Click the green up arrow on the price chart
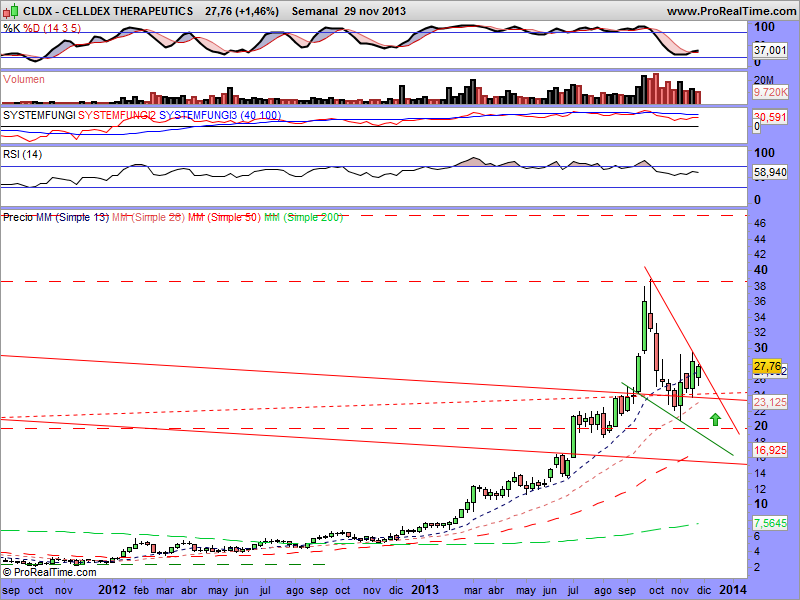Viewport: 800px width, 600px height. tap(715, 420)
